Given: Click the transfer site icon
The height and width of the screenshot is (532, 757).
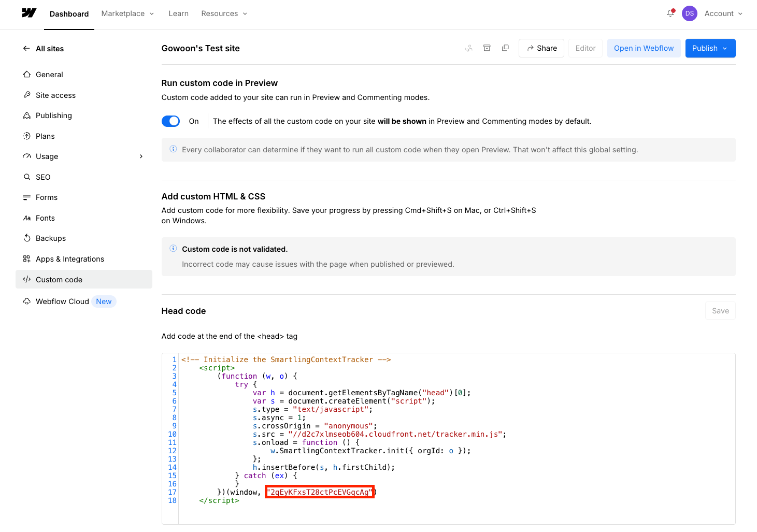Looking at the screenshot, I should 468,48.
